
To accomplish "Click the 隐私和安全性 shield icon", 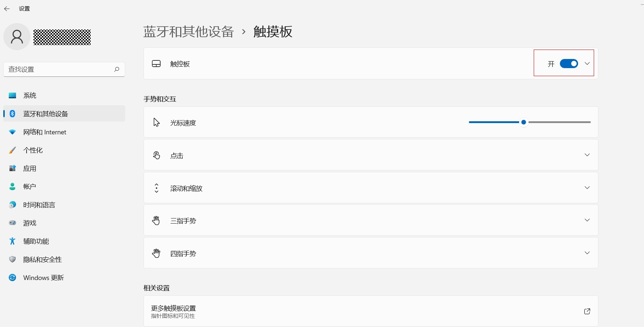I will (x=12, y=259).
